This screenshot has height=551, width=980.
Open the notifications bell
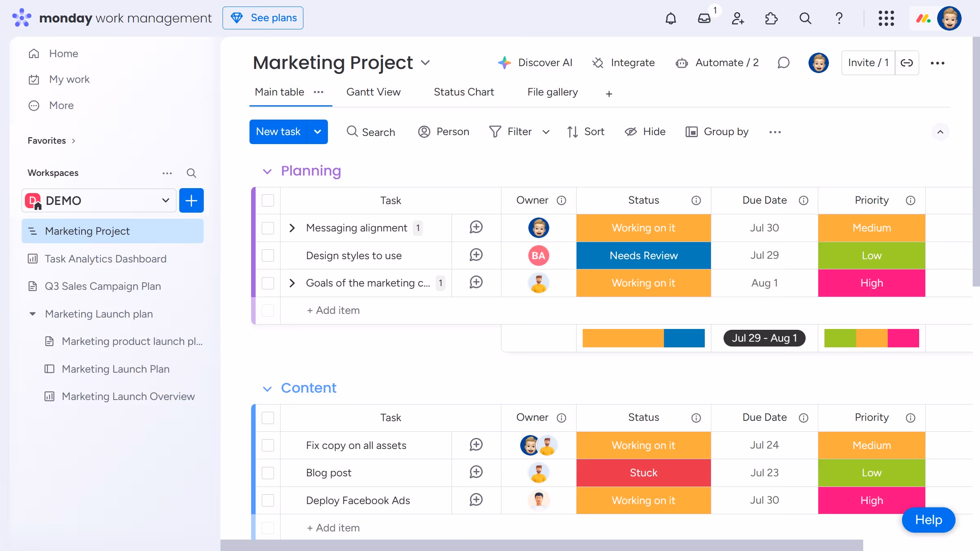coord(670,18)
